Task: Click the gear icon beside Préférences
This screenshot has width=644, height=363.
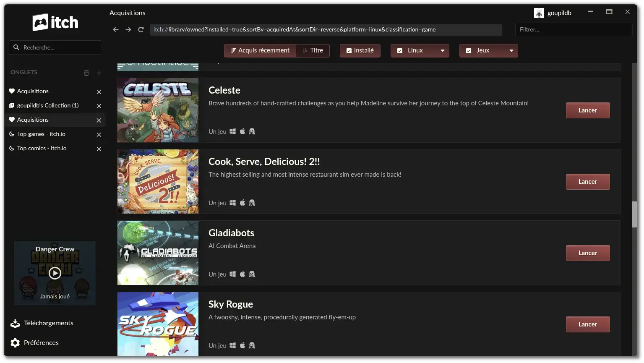Action: tap(15, 343)
